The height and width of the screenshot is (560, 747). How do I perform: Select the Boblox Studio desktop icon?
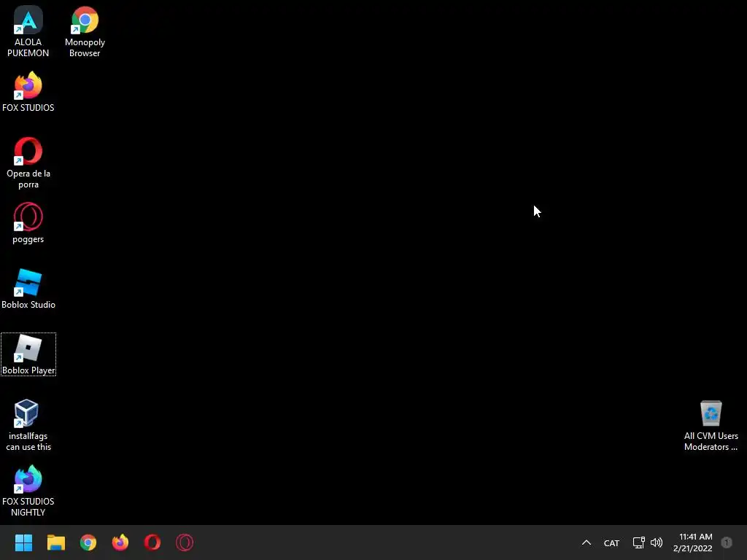tap(28, 289)
